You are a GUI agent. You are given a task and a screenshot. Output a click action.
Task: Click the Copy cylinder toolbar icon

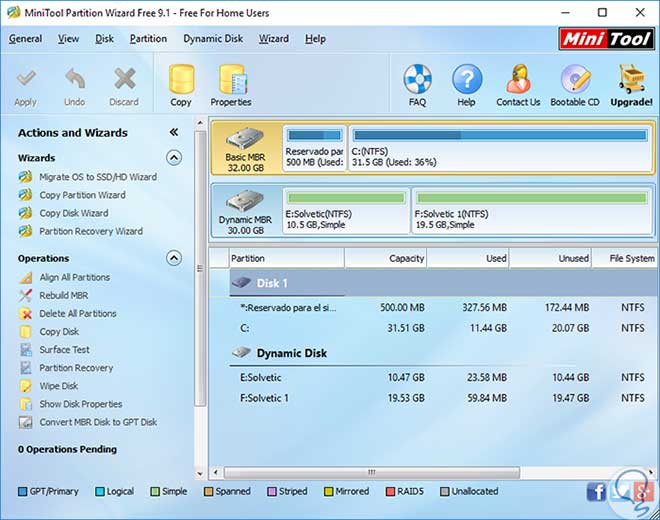pyautogui.click(x=181, y=79)
